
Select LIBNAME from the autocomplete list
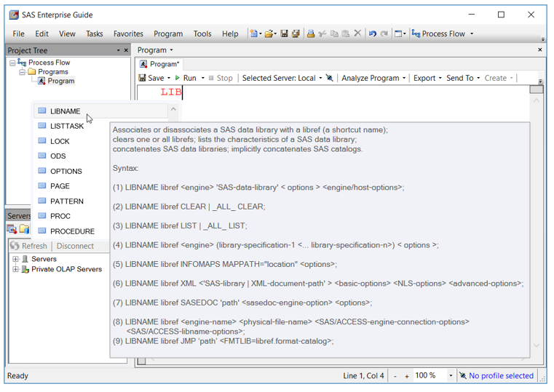point(101,111)
